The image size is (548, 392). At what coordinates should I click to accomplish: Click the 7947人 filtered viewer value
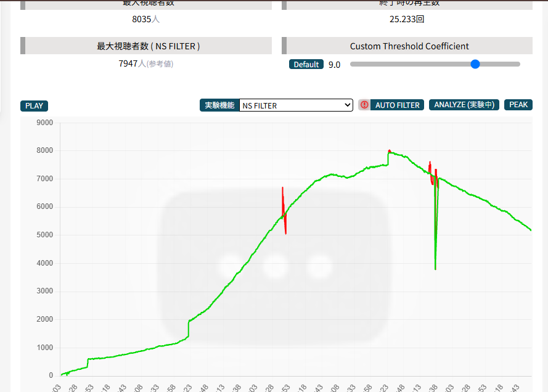[145, 63]
